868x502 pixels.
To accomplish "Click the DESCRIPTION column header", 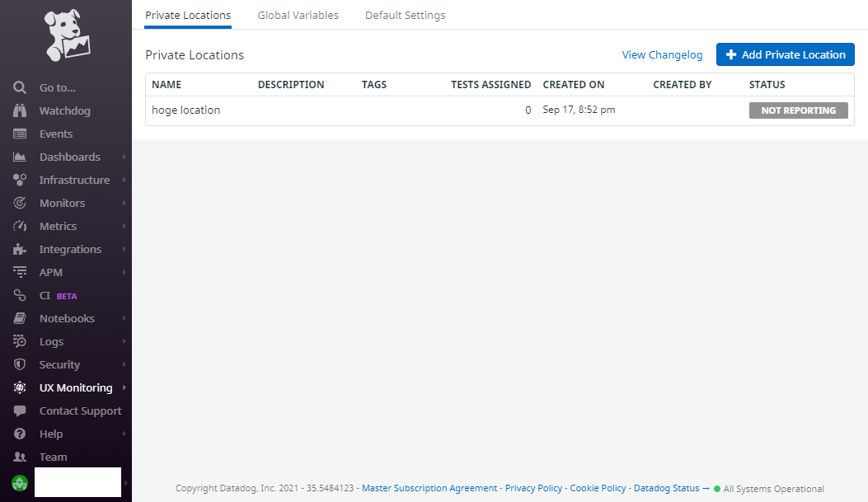I will pyautogui.click(x=291, y=85).
